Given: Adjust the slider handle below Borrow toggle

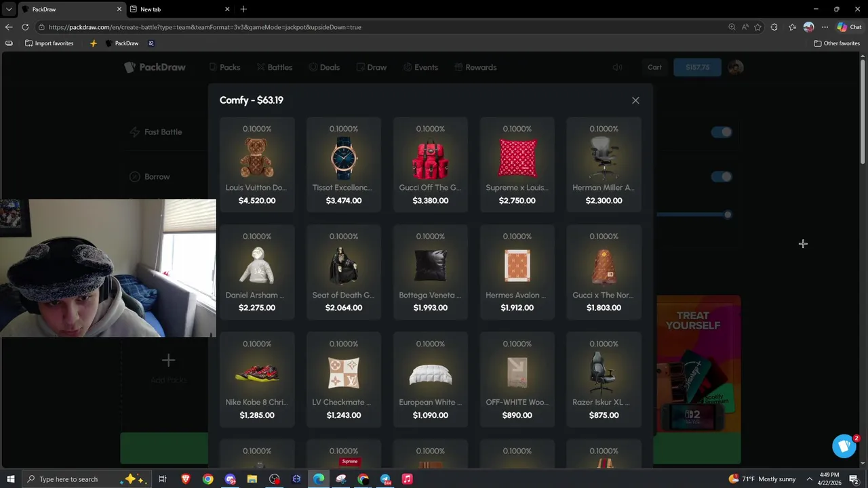Looking at the screenshot, I should (728, 215).
